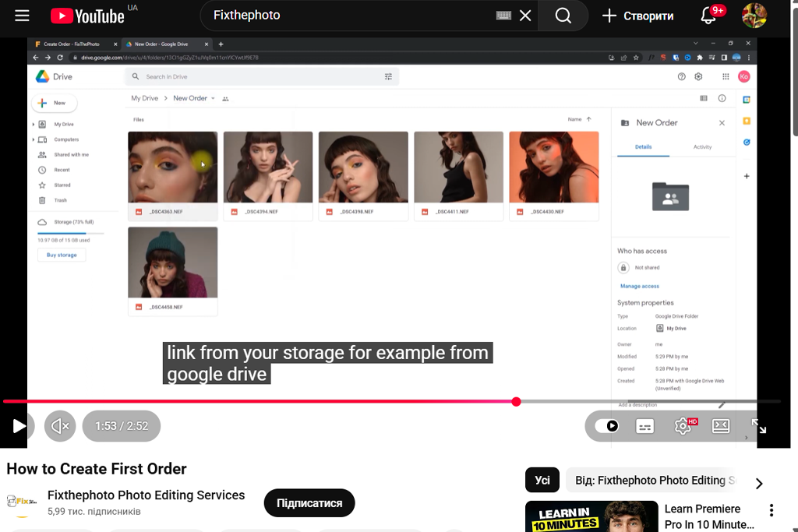Switch to Details tab in panel
The image size is (798, 532).
643,147
